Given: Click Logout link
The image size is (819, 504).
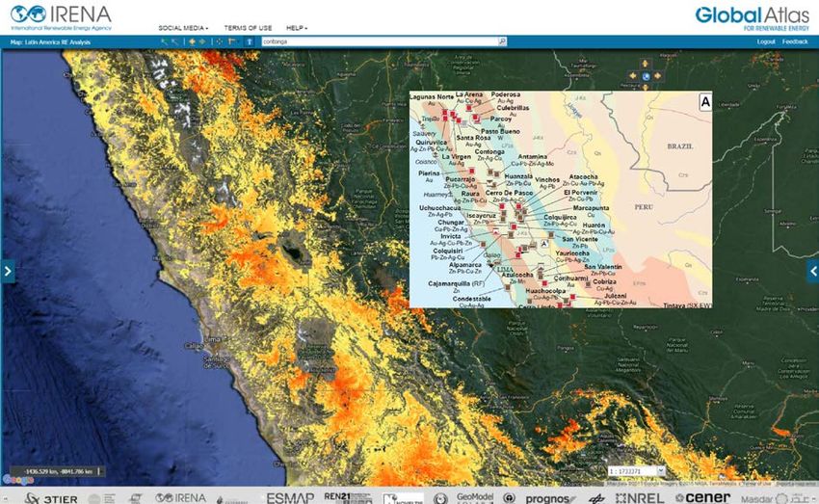Looking at the screenshot, I should click(766, 41).
